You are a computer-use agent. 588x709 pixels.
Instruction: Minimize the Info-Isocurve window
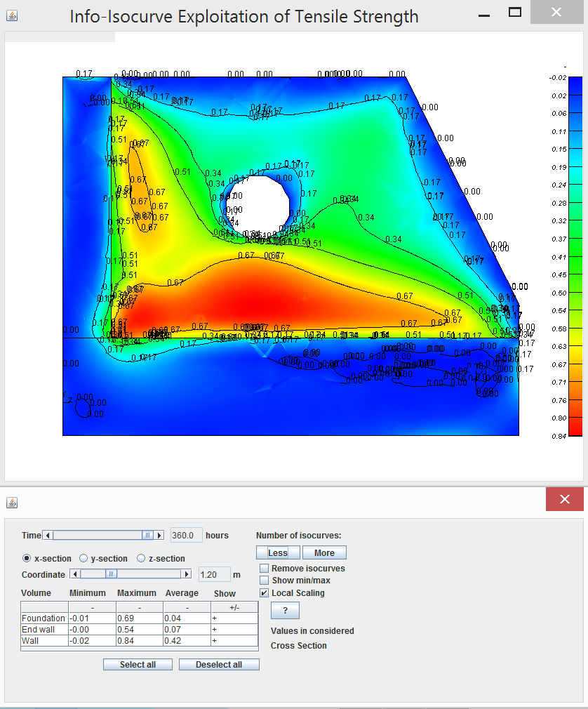[484, 16]
